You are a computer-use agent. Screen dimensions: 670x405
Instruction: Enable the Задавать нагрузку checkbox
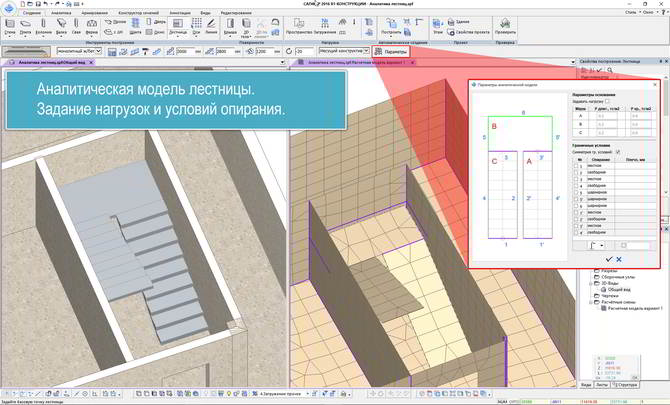pyautogui.click(x=607, y=101)
